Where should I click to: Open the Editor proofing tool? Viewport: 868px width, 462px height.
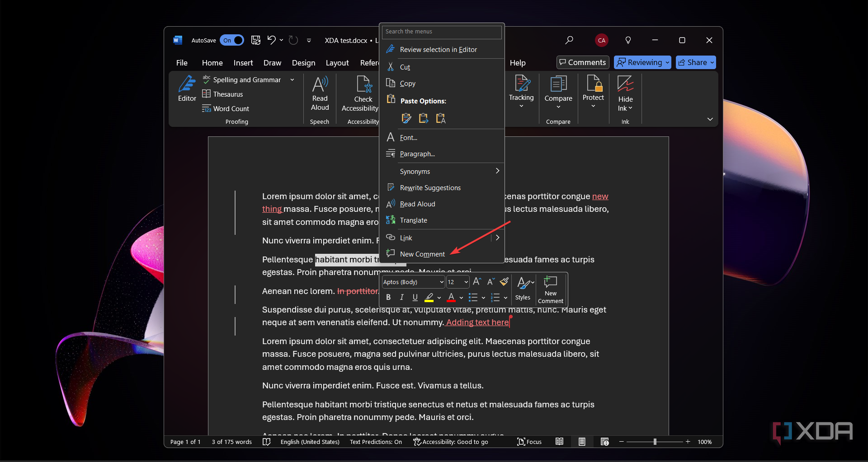coord(187,89)
